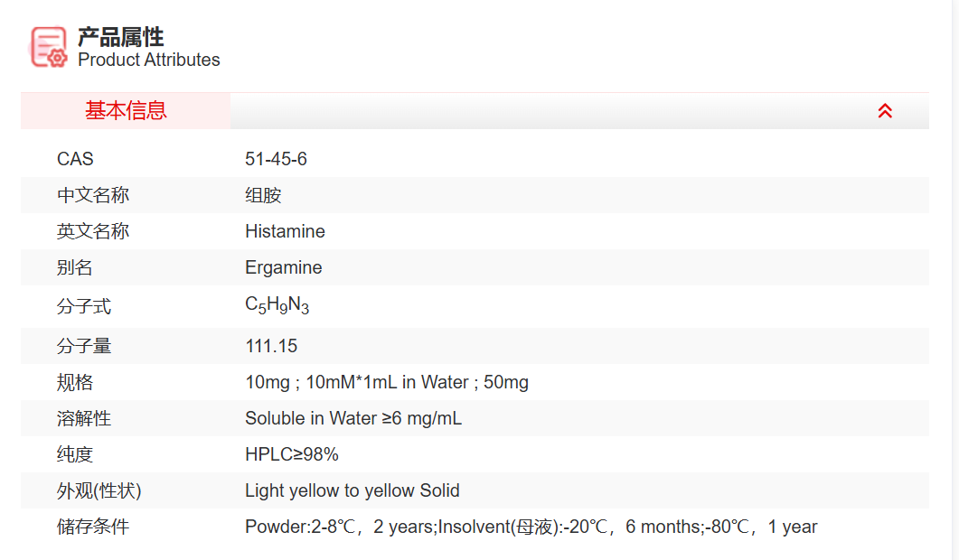
Task: Click the 分子式 row label
Action: (84, 306)
